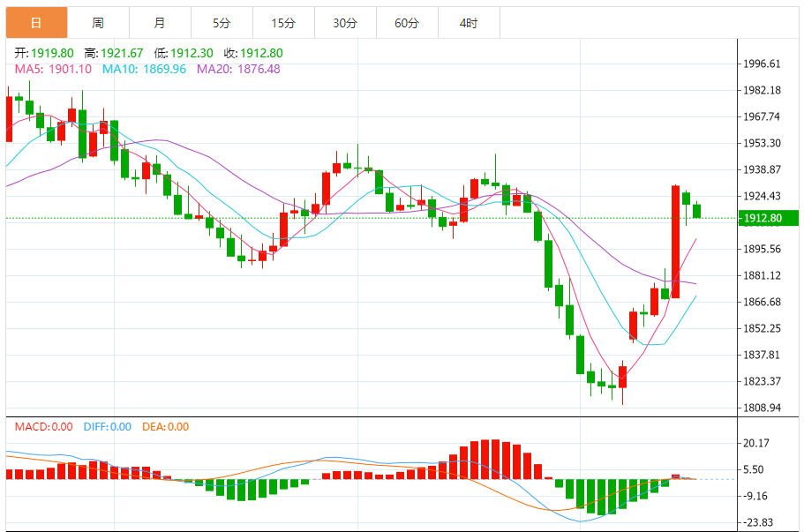
Task: Switch to the monthly 月 tab
Action: (x=160, y=23)
